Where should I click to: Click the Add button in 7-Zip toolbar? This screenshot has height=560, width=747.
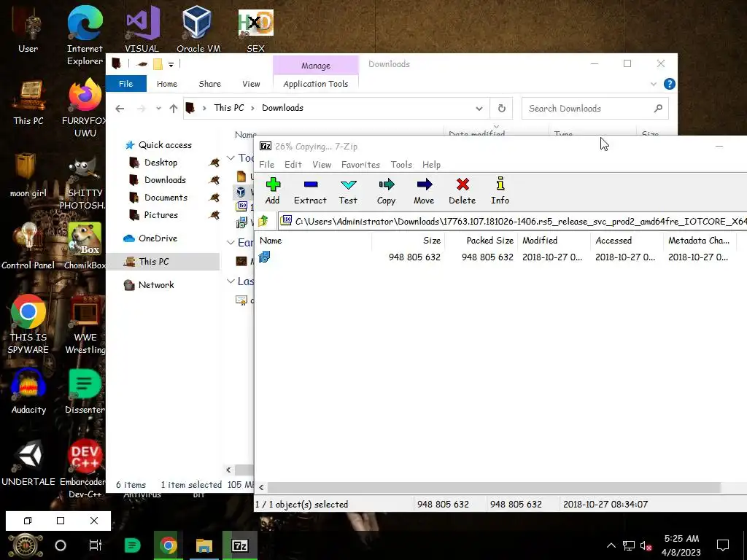pos(273,191)
